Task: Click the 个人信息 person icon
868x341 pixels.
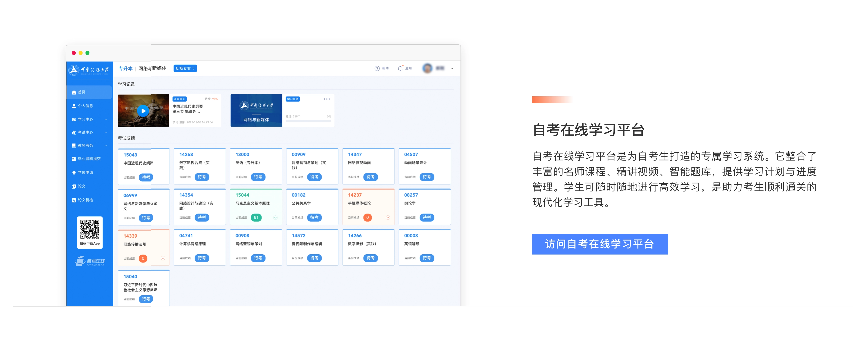Action: click(74, 106)
